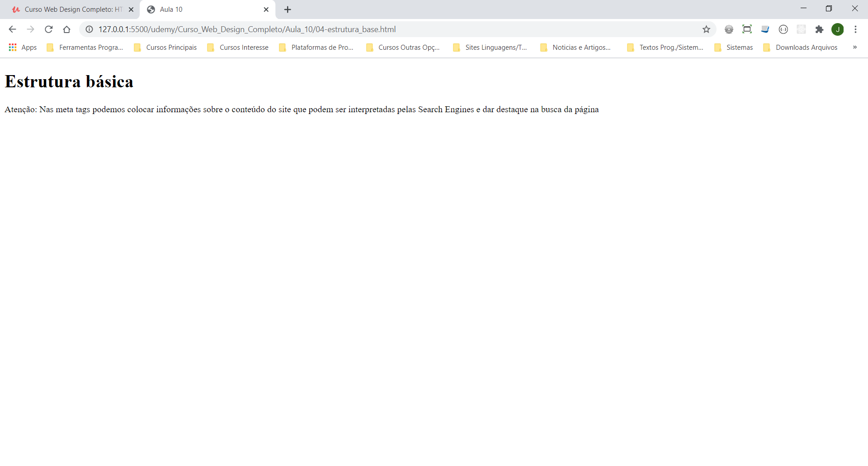The width and height of the screenshot is (868, 466).
Task: Bookmark this page with the star
Action: point(706,29)
